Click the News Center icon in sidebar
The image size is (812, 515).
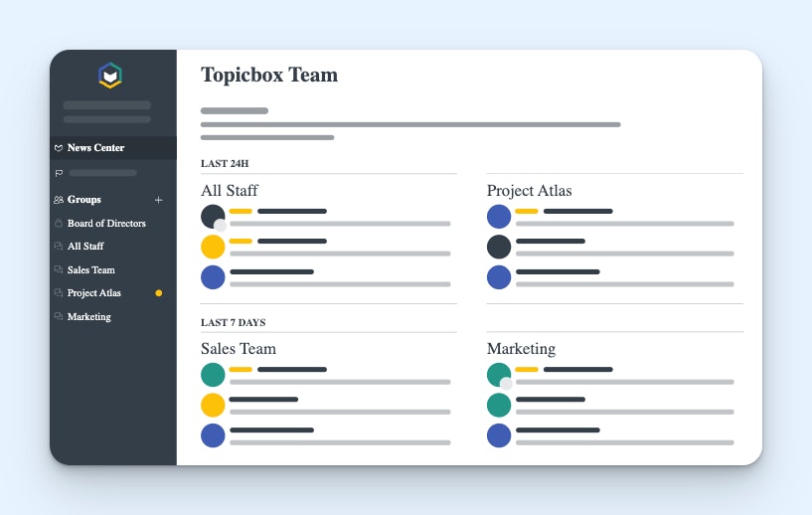[59, 148]
